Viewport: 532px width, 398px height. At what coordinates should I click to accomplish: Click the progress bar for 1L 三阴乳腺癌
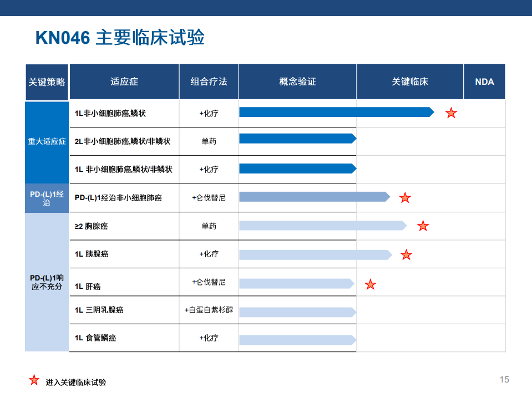298,312
